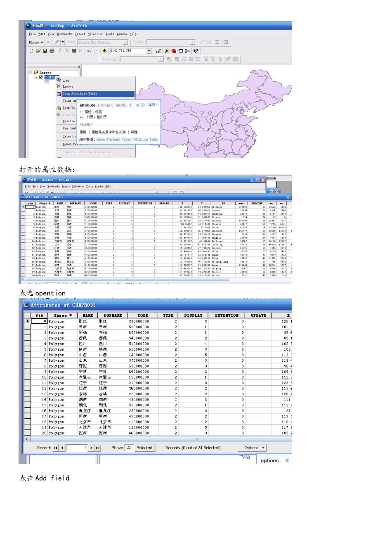
Task: Click the New Map File icon
Action: click(31, 51)
